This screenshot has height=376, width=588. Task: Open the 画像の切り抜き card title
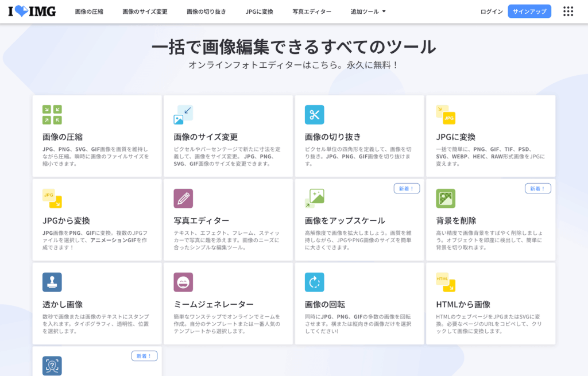coord(332,137)
